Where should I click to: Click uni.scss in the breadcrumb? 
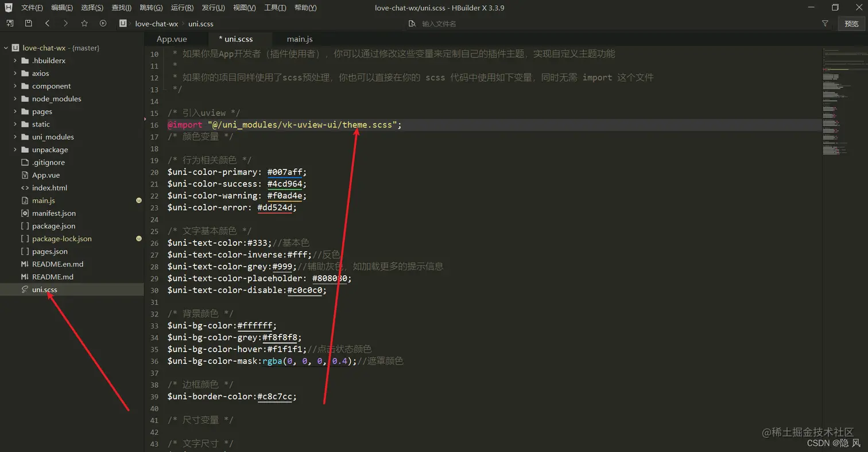pyautogui.click(x=201, y=24)
